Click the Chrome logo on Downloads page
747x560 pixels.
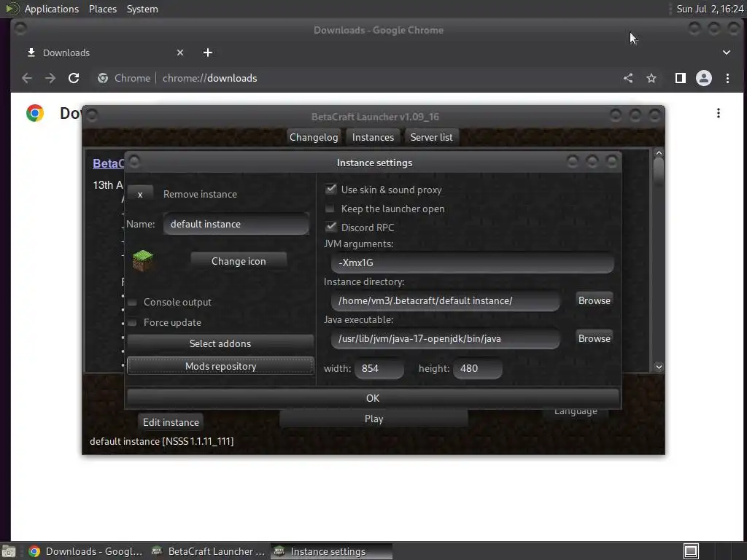point(35,113)
